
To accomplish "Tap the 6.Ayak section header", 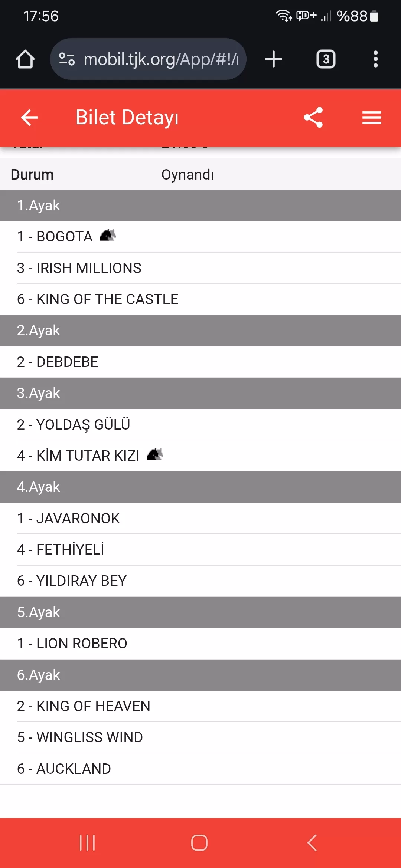I will coord(200,675).
